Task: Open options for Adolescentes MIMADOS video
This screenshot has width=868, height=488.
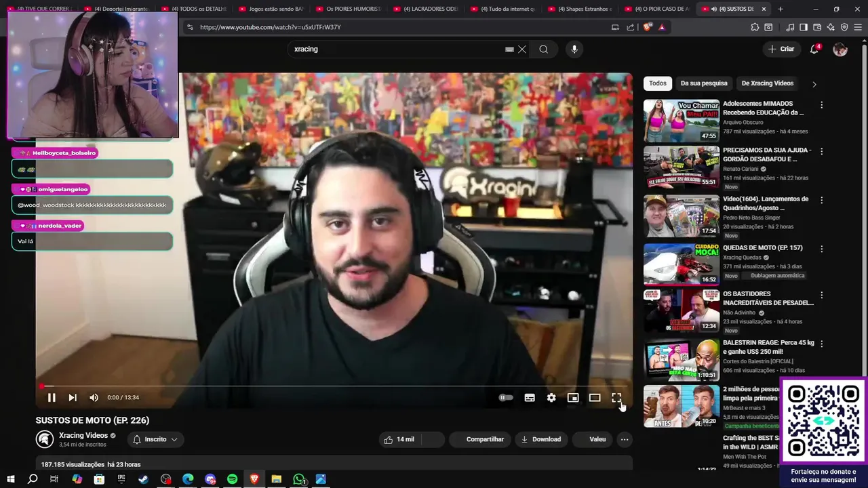Action: 821,105
